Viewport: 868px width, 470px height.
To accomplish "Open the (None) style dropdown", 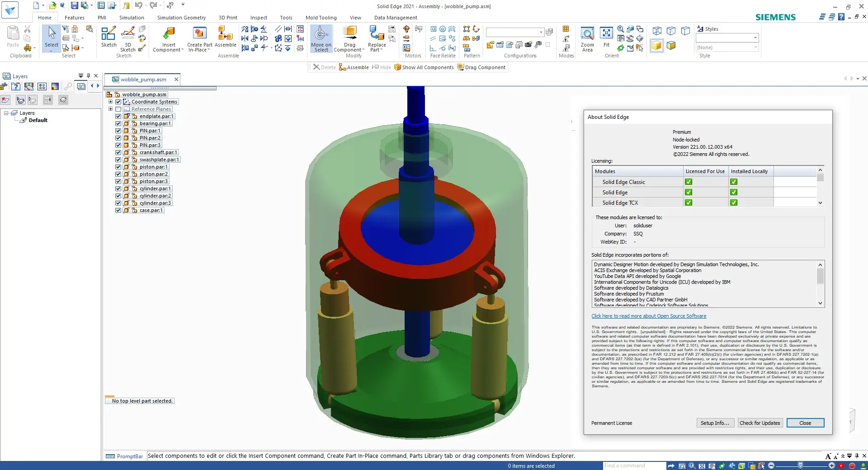I will pos(755,47).
